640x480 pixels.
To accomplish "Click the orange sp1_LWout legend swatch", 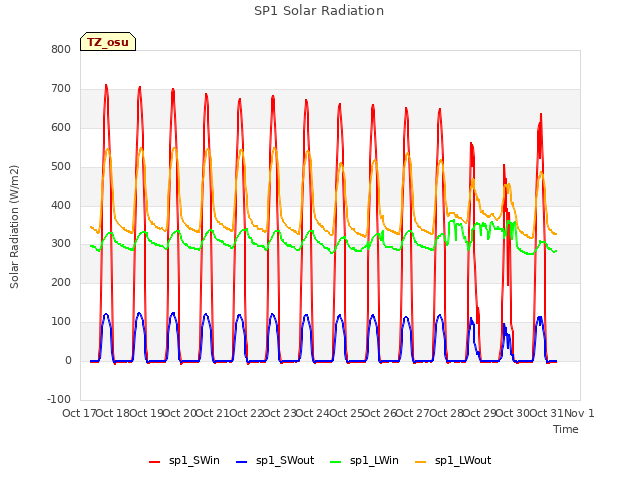I will tap(420, 462).
